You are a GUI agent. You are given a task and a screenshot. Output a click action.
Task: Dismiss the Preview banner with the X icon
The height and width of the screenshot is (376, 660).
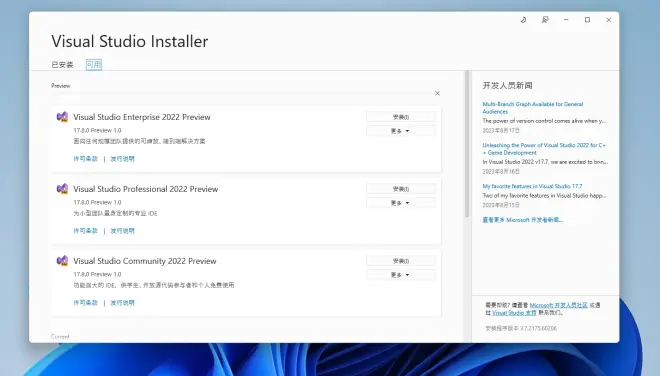point(437,93)
